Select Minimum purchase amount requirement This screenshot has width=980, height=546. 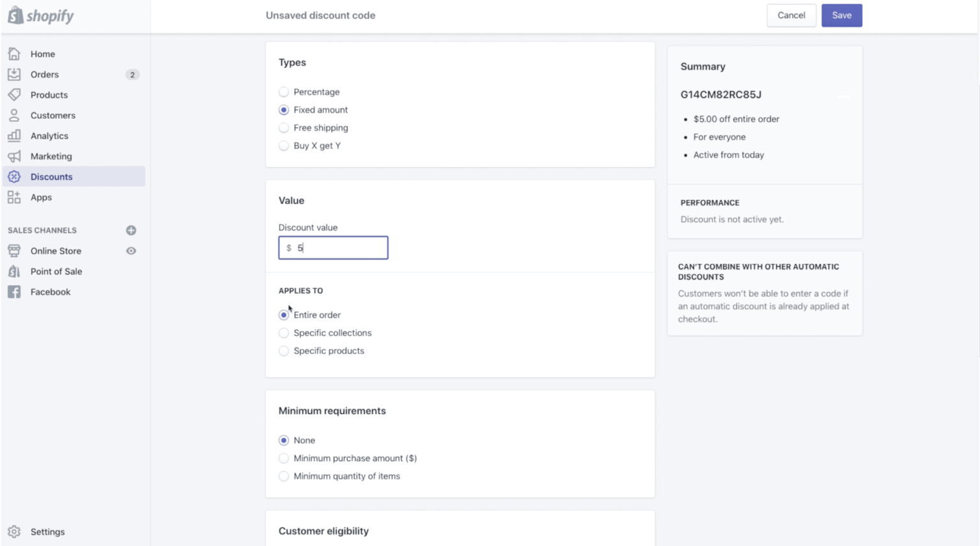click(284, 458)
